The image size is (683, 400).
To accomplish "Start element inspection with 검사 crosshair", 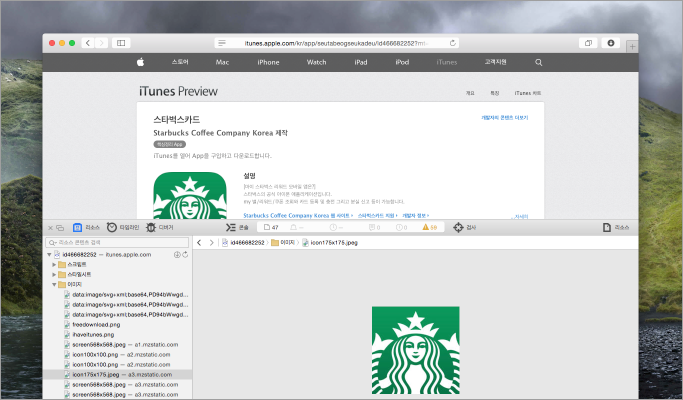I will (x=464, y=227).
